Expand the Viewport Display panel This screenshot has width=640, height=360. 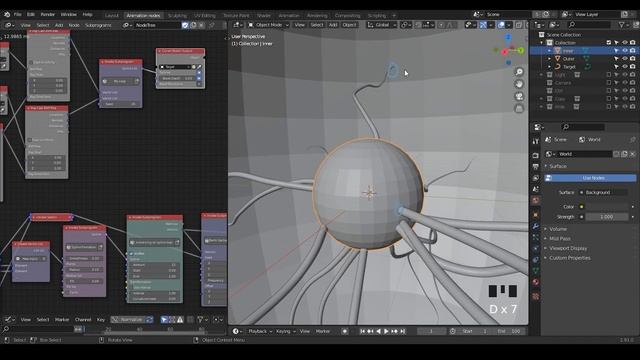[568, 248]
